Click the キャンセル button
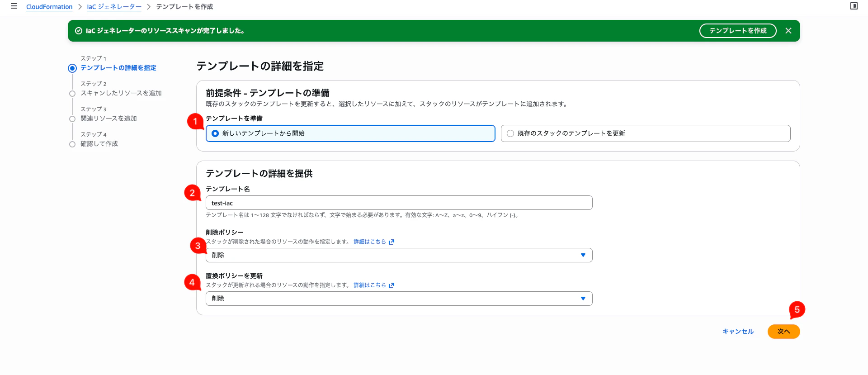This screenshot has height=375, width=868. [x=738, y=332]
